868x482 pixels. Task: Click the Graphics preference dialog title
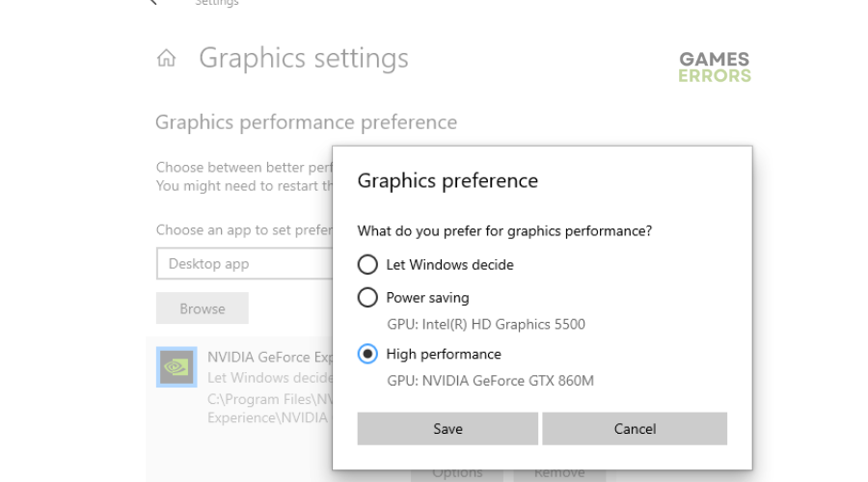[448, 181]
